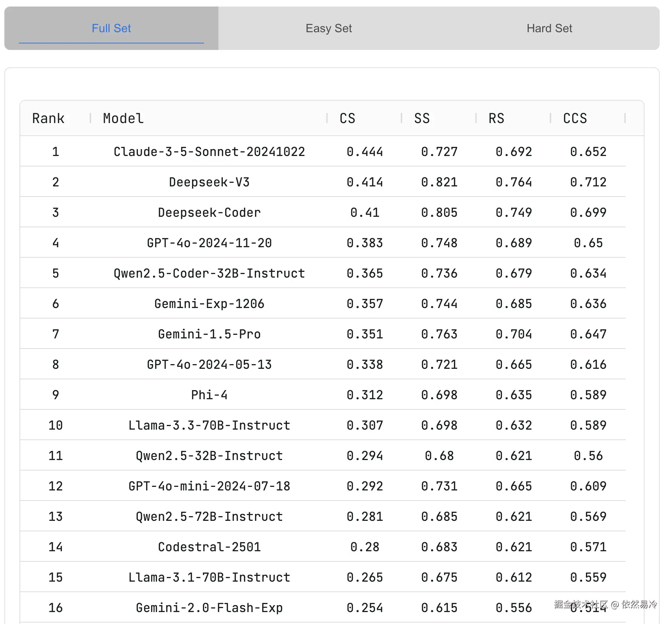Switch to the Full Set tab
Image resolution: width=672 pixels, height=624 pixels.
pos(111,28)
